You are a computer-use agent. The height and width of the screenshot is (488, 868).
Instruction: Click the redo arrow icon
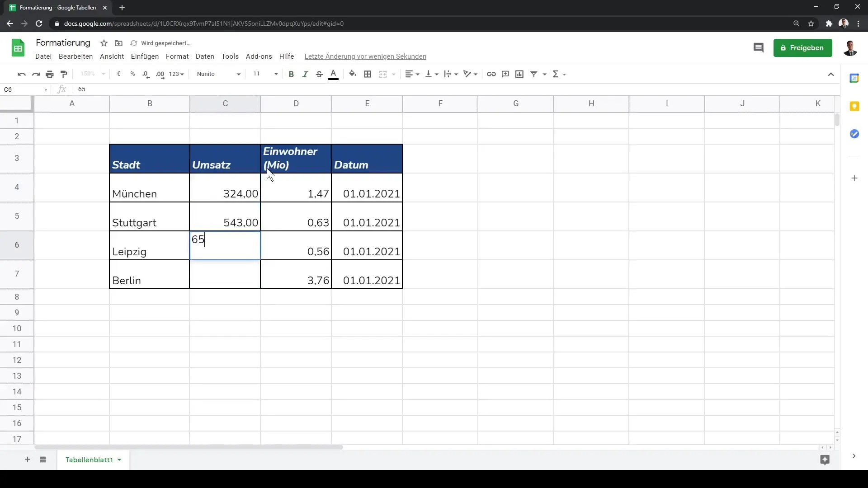point(36,74)
